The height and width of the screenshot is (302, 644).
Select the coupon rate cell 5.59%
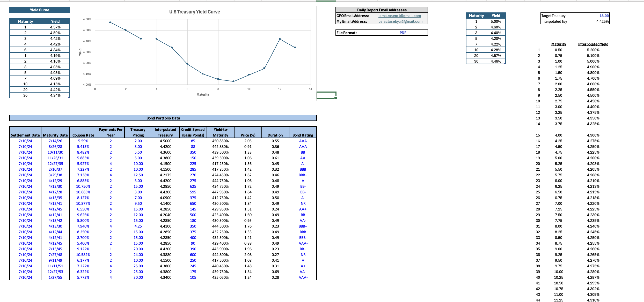pyautogui.click(x=83, y=141)
